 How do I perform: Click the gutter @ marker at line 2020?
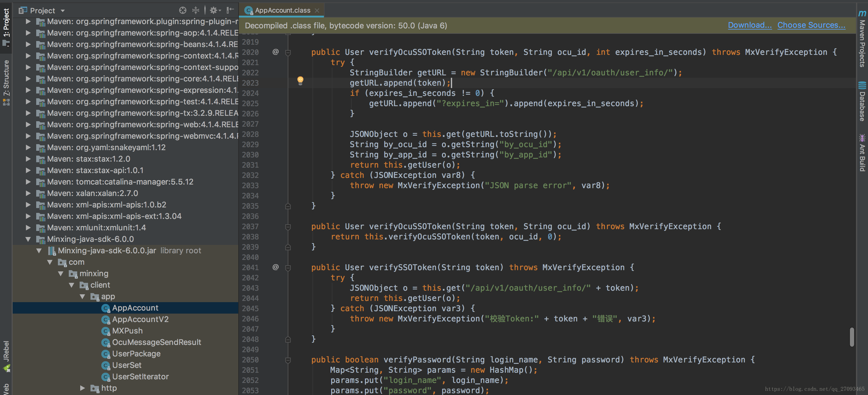coord(275,52)
